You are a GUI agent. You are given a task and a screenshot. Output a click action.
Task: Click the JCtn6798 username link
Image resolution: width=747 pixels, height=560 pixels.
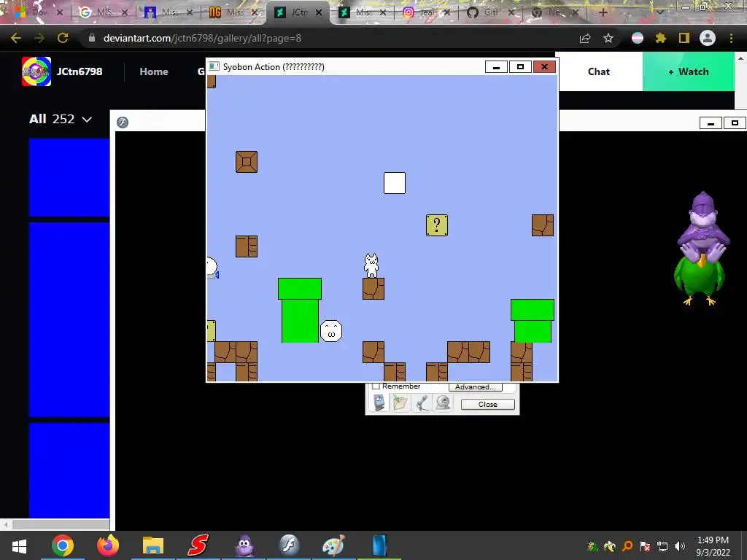(80, 71)
